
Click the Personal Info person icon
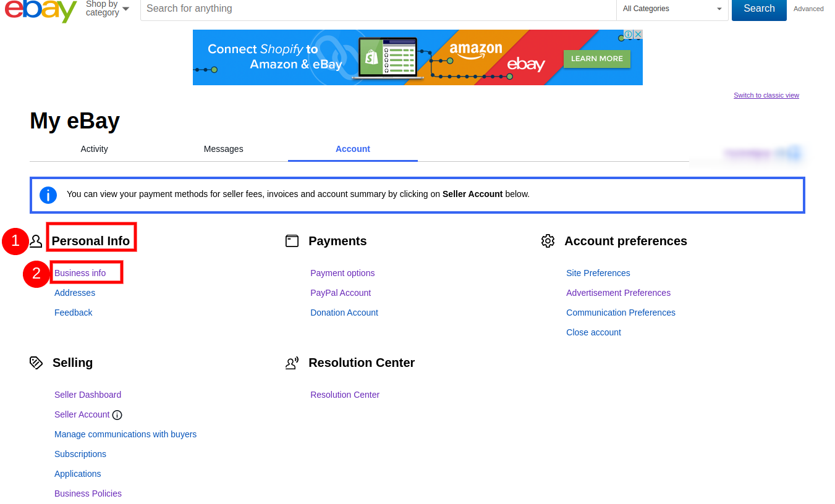[36, 241]
